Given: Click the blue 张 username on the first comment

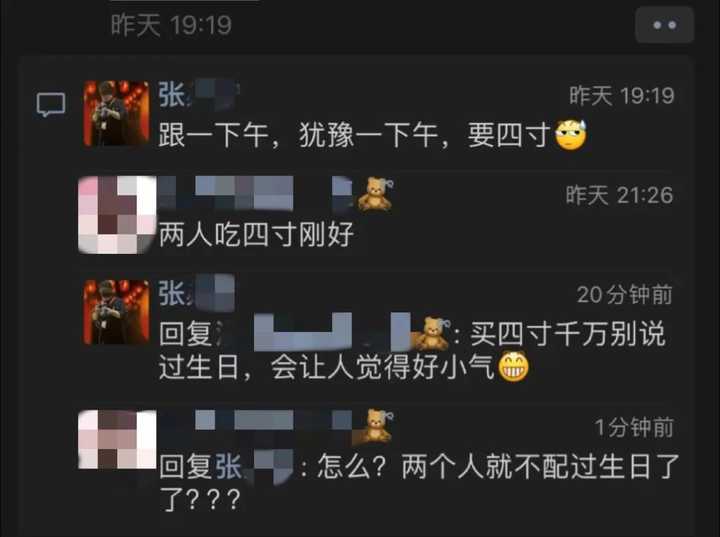Looking at the screenshot, I should 172,95.
